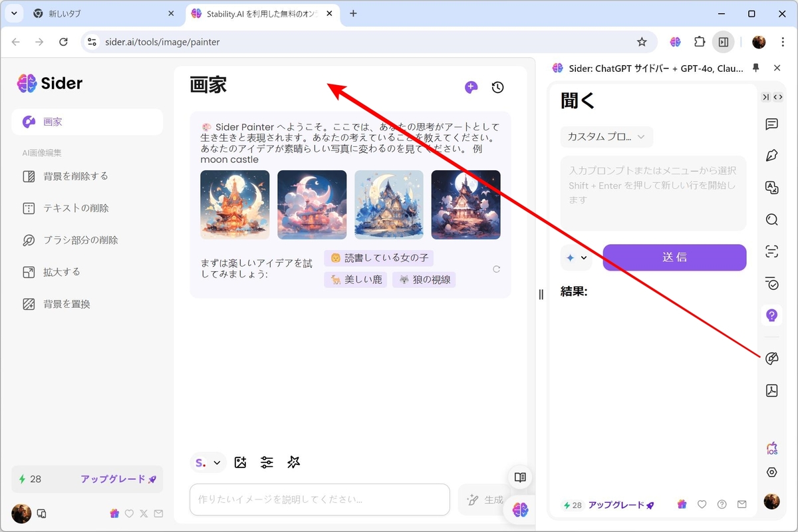
Task: Open the カスタム プロ... dropdown
Action: point(606,137)
